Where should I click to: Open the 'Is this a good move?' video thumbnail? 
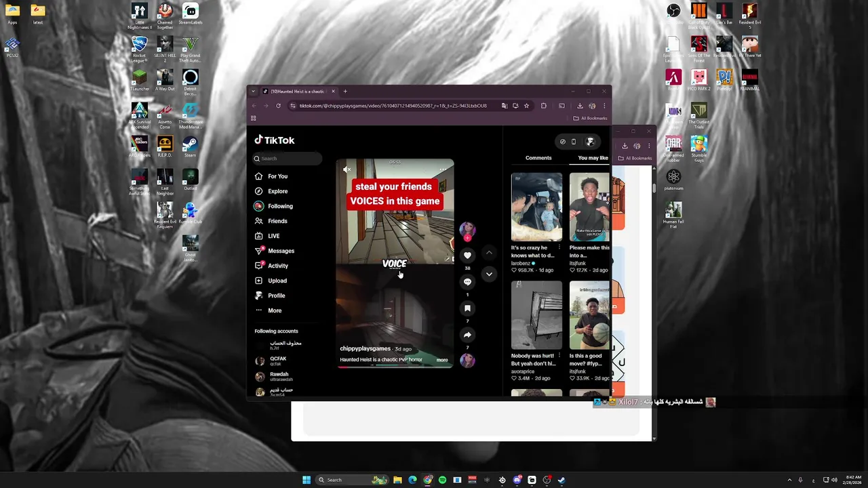click(590, 315)
